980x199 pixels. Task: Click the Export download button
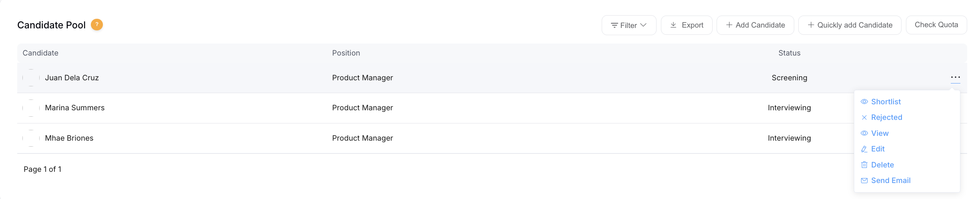(x=686, y=25)
